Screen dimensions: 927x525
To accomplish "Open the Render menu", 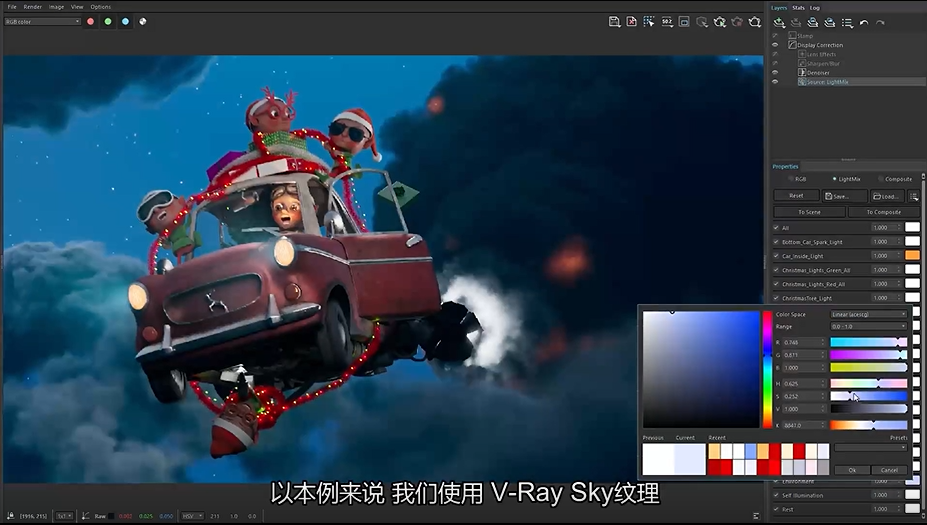I will [33, 7].
